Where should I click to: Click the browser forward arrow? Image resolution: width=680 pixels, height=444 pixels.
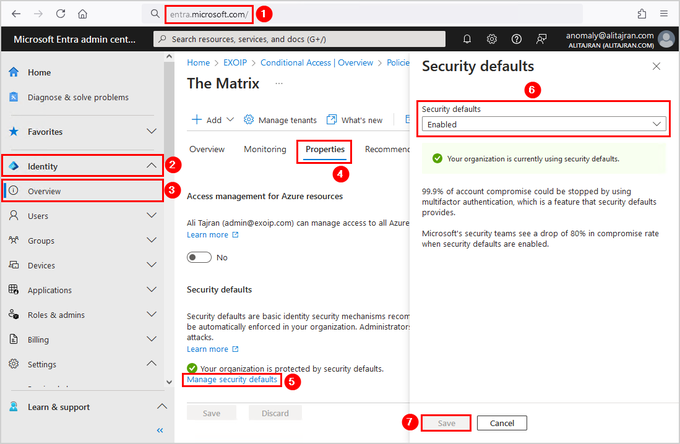(38, 14)
